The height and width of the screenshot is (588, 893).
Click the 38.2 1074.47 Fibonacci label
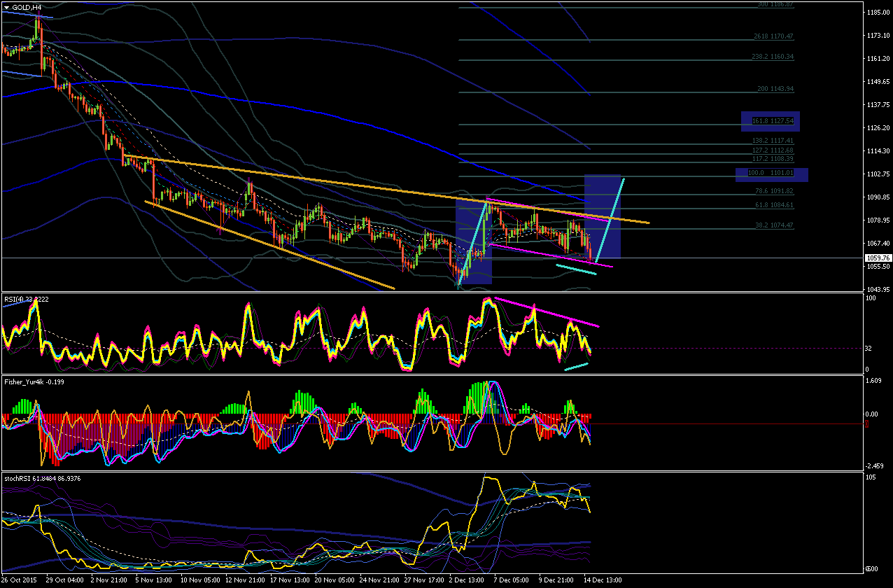coord(773,225)
